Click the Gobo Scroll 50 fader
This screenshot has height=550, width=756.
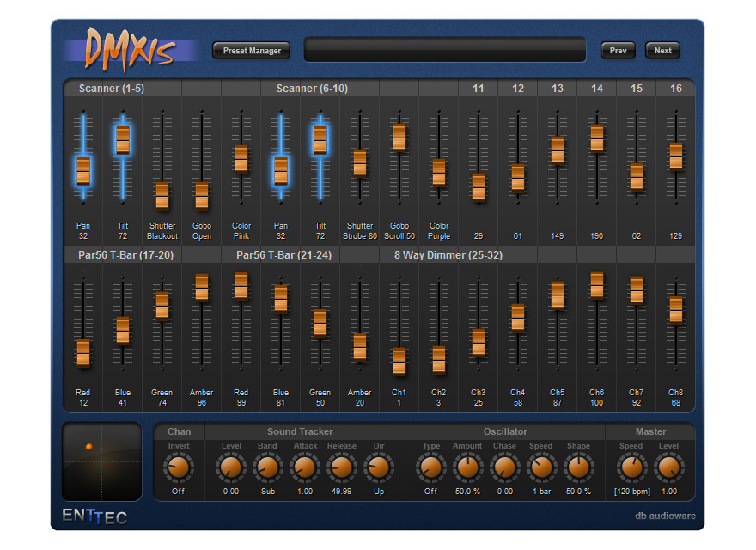pos(399,137)
